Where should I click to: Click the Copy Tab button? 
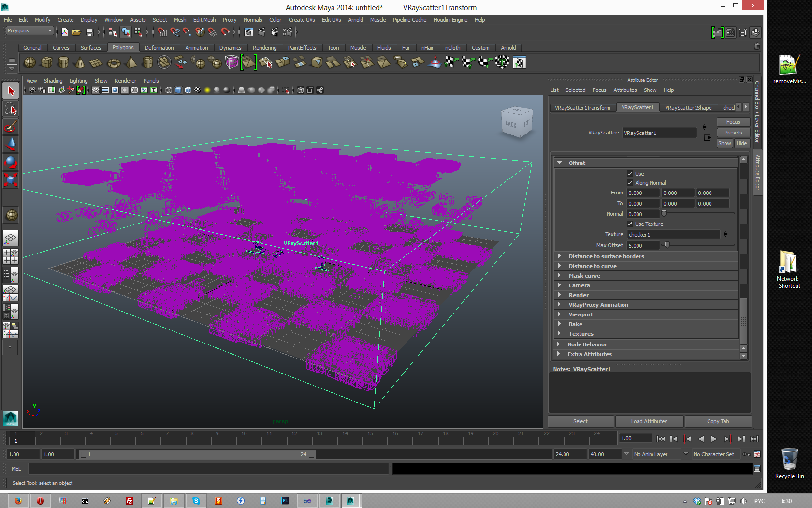coord(718,421)
